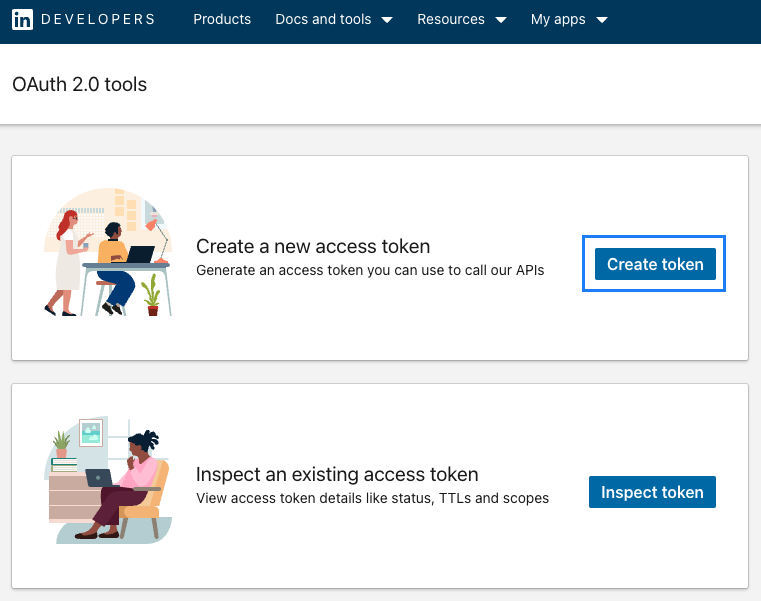Expand the Resources dropdown arrow
Image resolution: width=761 pixels, height=601 pixels.
coord(501,20)
